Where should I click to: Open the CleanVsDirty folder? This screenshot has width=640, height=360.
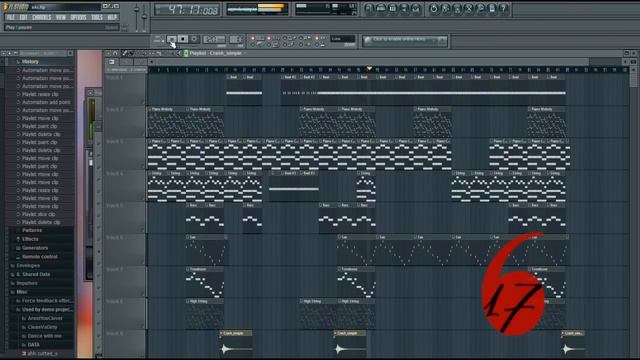click(x=42, y=327)
